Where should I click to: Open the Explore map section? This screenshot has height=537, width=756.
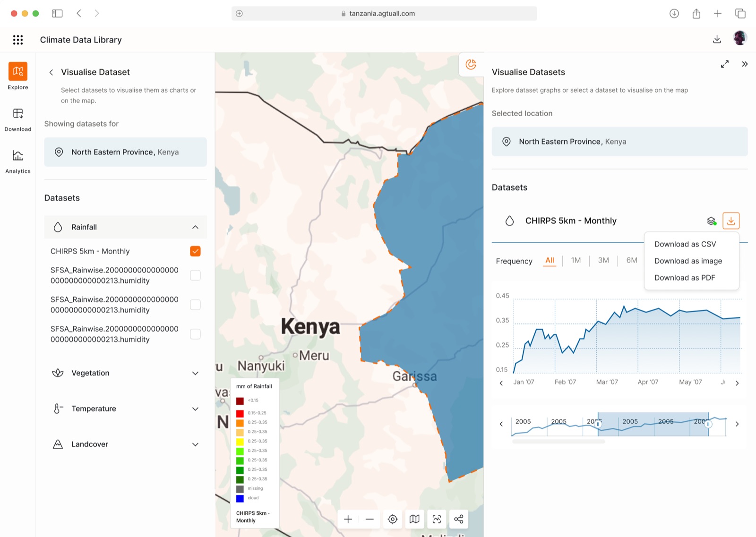tap(18, 76)
